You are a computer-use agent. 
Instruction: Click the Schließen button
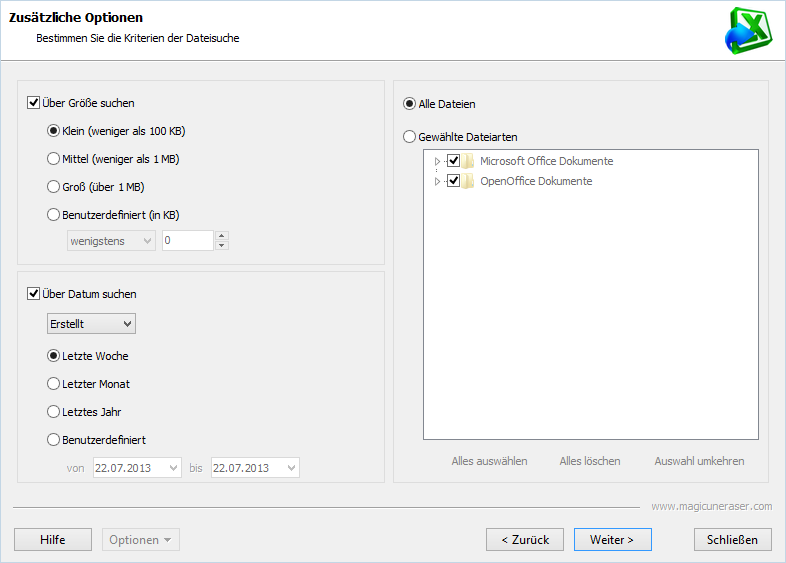coord(732,540)
